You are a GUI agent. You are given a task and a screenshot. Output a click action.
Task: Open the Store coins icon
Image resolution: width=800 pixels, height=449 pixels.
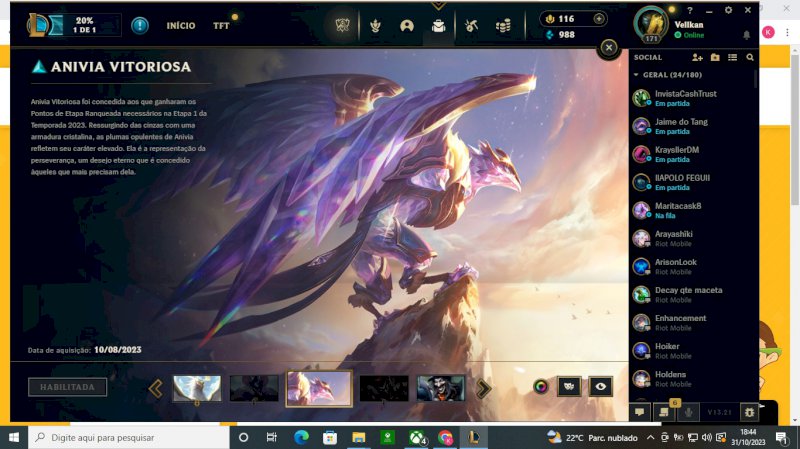(x=503, y=26)
